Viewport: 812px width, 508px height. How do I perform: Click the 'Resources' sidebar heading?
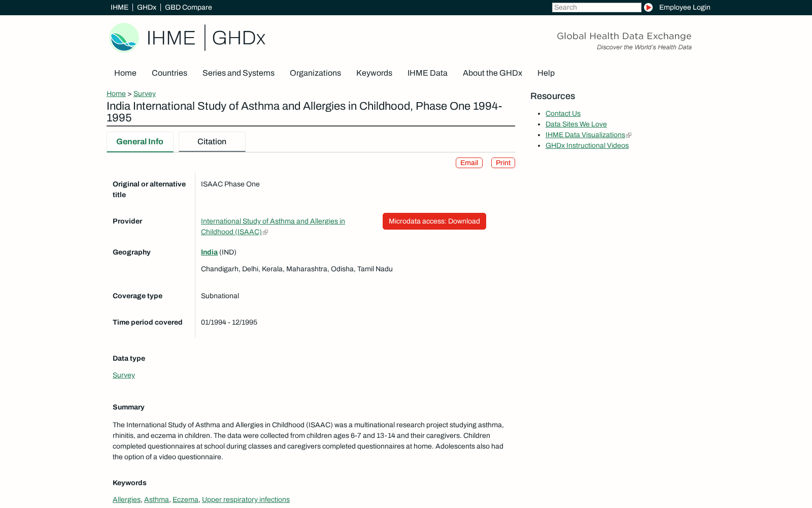tap(553, 96)
